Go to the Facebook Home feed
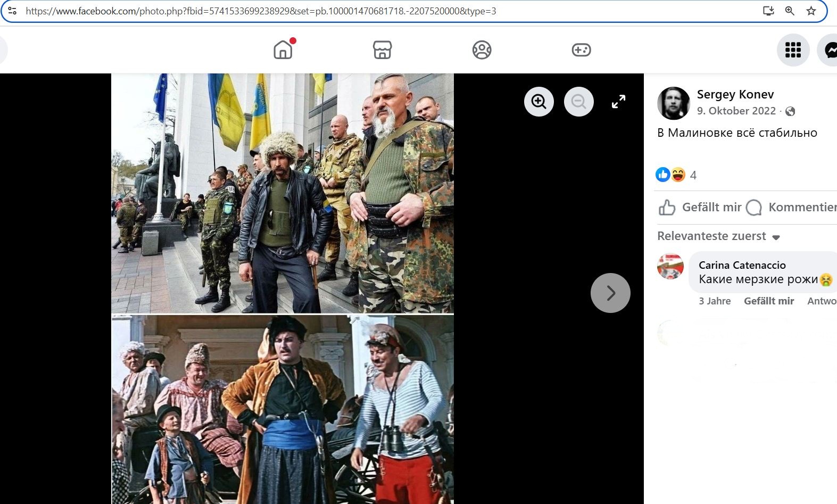The height and width of the screenshot is (504, 837). pyautogui.click(x=283, y=50)
